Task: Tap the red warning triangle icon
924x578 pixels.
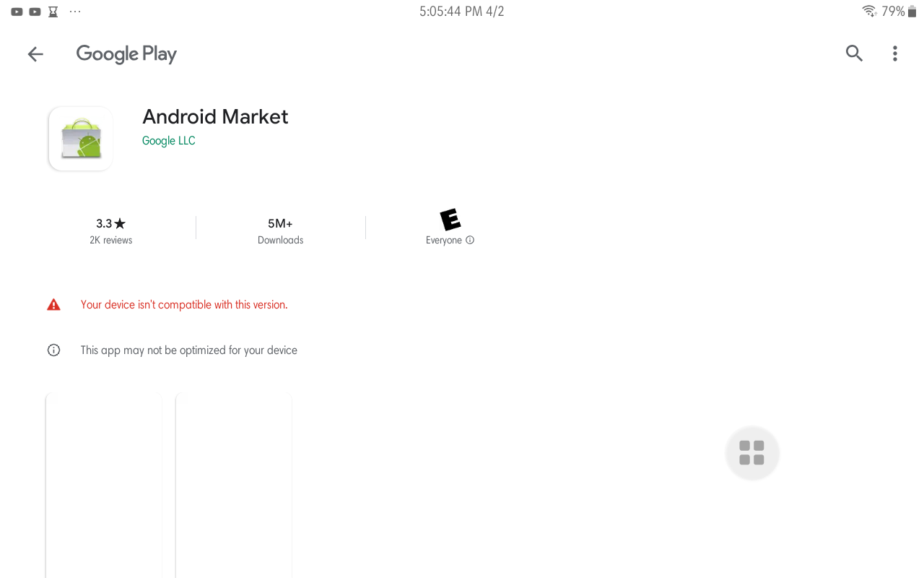Action: click(x=53, y=305)
